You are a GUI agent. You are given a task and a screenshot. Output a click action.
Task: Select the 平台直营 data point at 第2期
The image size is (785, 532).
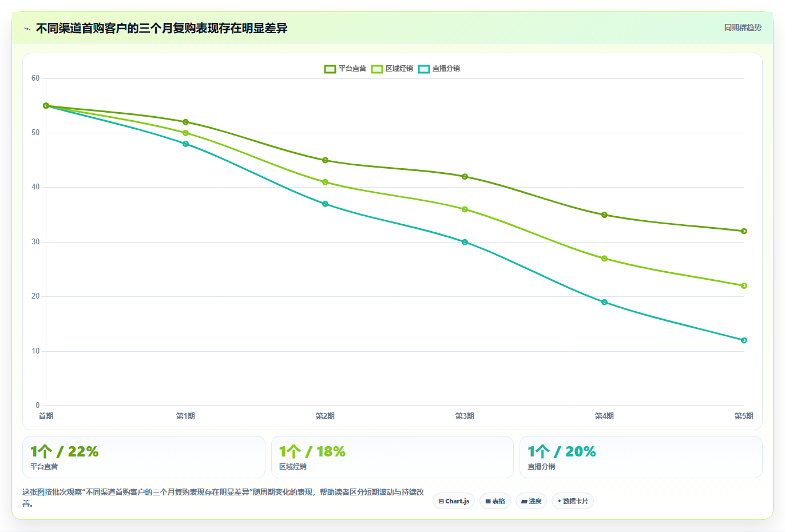click(325, 160)
